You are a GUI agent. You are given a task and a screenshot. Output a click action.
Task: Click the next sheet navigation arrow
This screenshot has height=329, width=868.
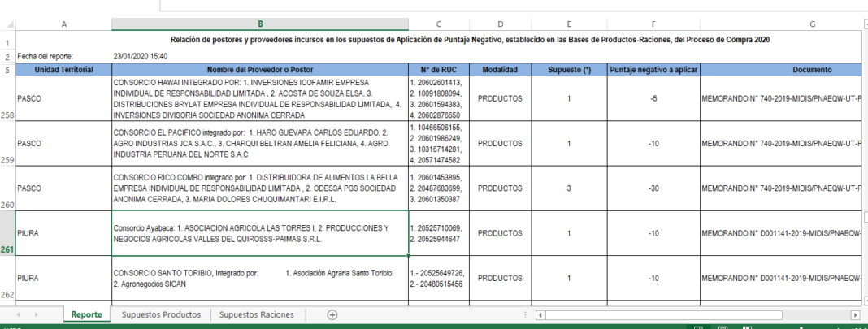[37, 314]
